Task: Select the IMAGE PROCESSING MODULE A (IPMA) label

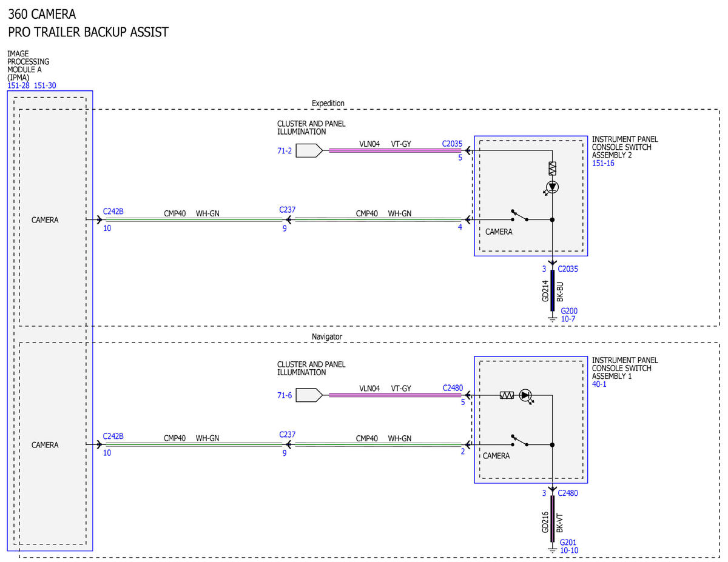Action: point(29,65)
